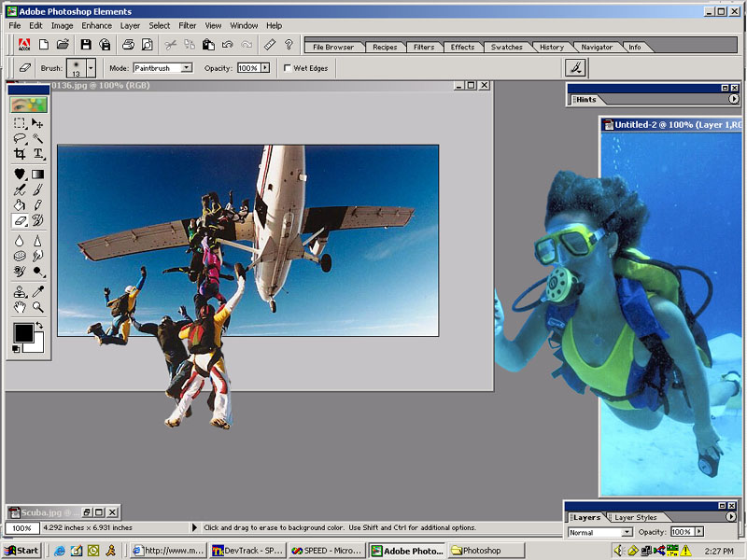Open the Filter menu
Screen dimensions: 747x560
(188, 26)
